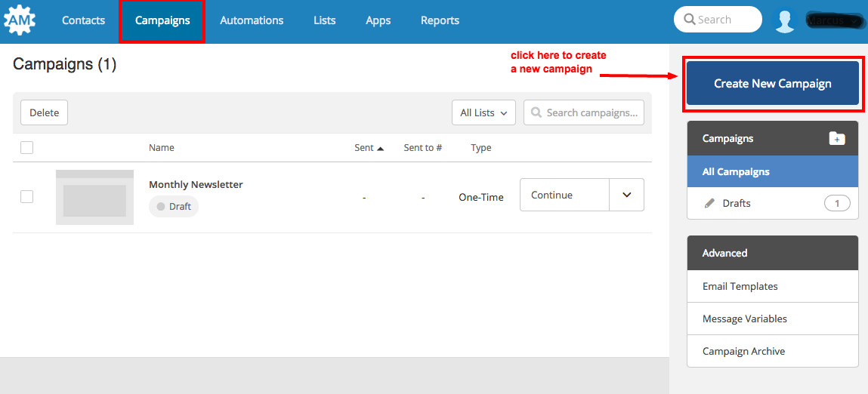
Task: Open the Campaigns navigation tab
Action: pos(162,21)
